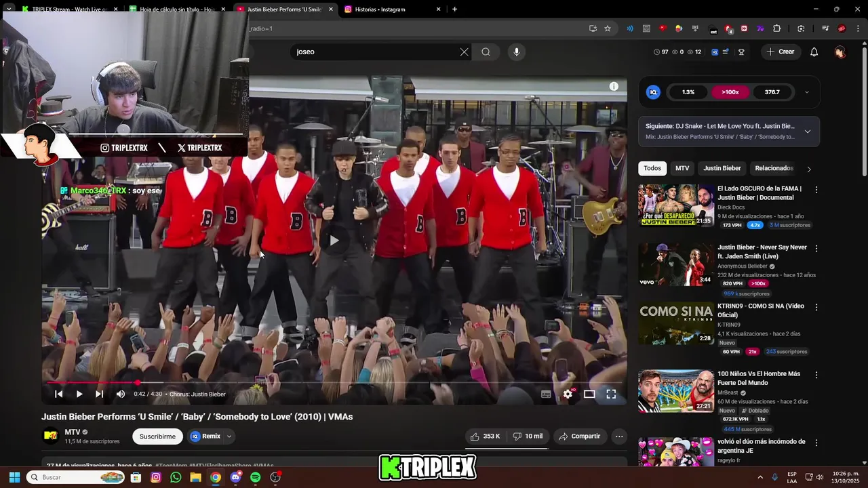This screenshot has height=488, width=868.
Task: Open Chrome three-dot menu
Action: pos(859,28)
